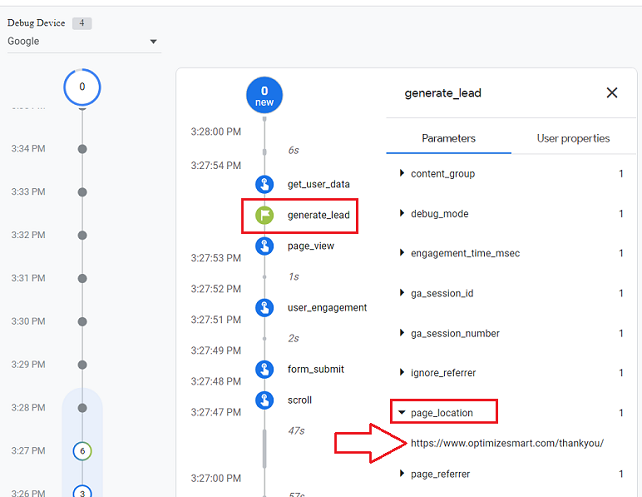
Task: Click the Debug Device count badge 4
Action: click(82, 23)
